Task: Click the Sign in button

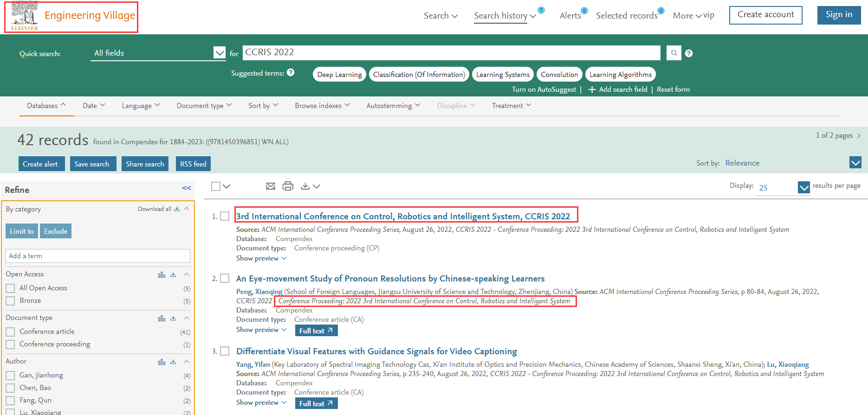Action: pyautogui.click(x=839, y=15)
